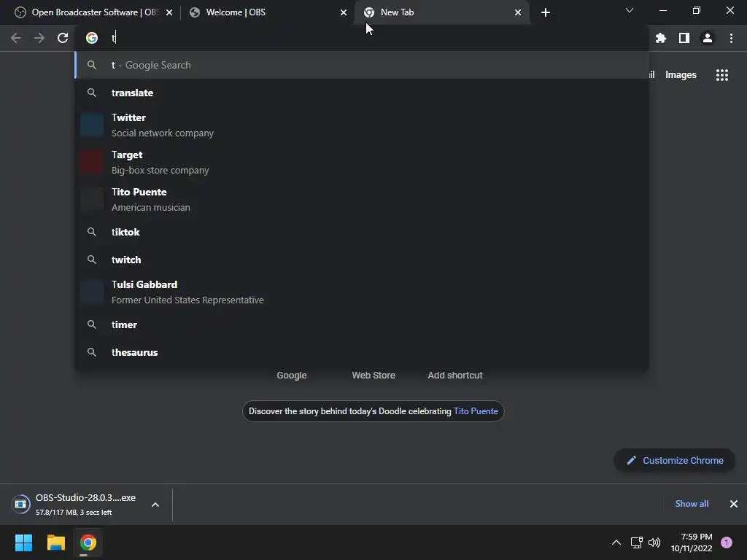Image resolution: width=747 pixels, height=560 pixels.
Task: Click the Twitter suggestion thumbnail
Action: point(92,125)
